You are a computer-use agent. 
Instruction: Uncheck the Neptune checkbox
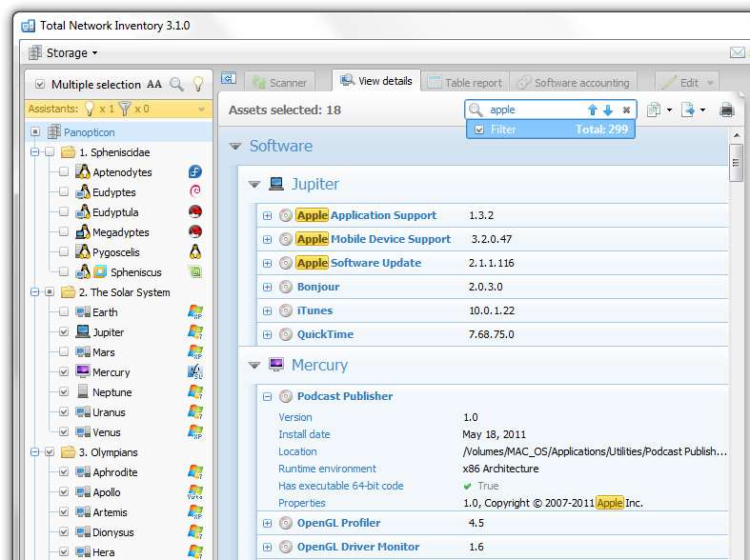pyautogui.click(x=64, y=392)
